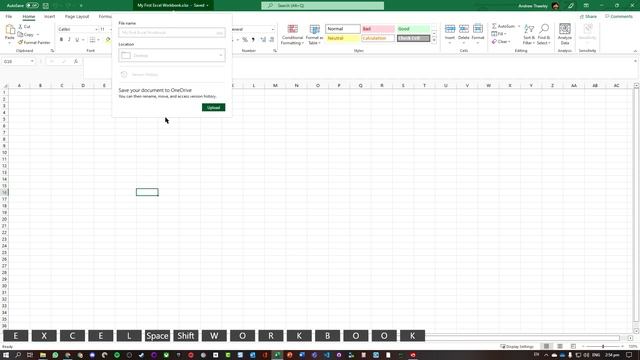
Task: Cut the selection with Cut button
Action: tap(24, 27)
